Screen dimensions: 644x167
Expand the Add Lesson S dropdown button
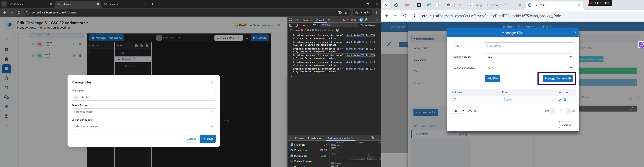426,112
